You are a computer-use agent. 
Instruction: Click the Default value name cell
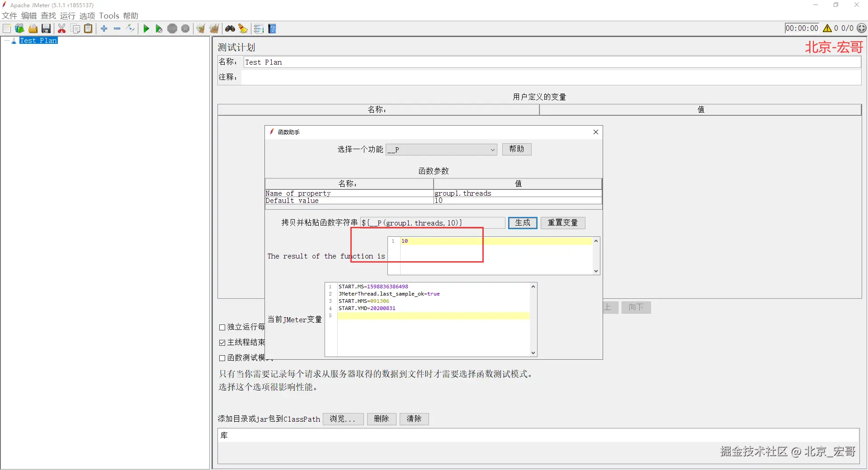349,201
